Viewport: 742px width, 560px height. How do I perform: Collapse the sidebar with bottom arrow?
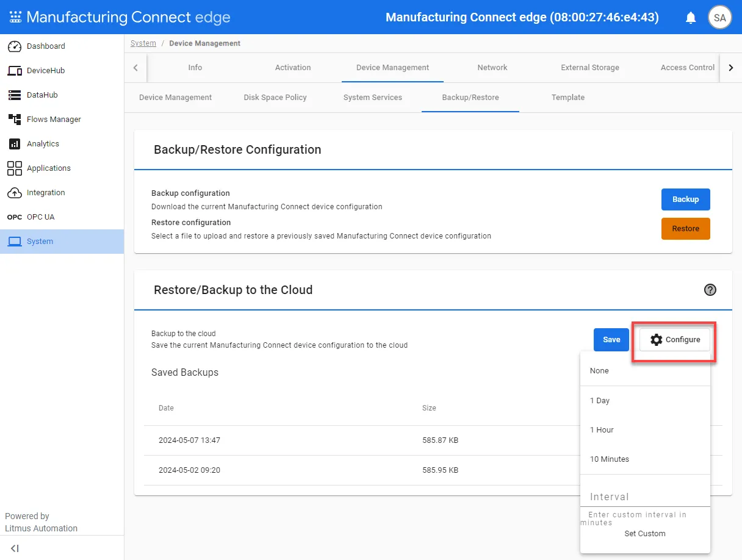click(x=15, y=548)
